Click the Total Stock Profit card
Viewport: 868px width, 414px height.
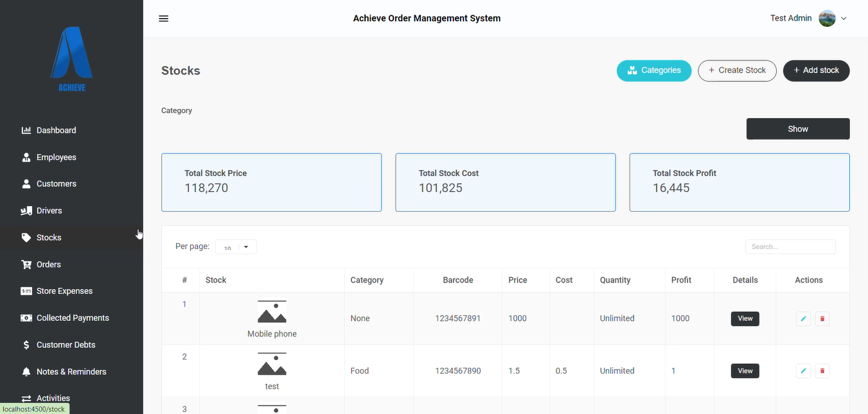click(740, 182)
